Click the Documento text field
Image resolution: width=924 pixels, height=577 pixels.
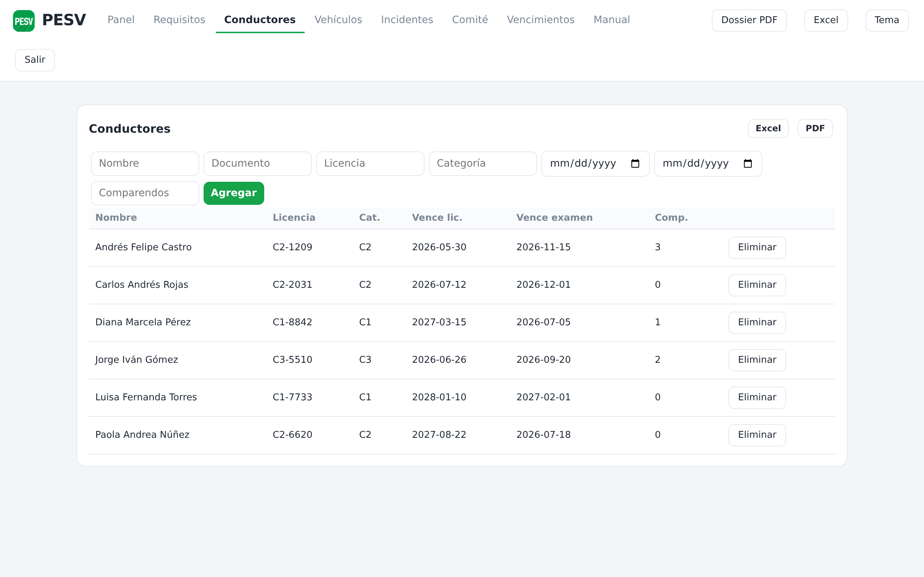tap(257, 164)
